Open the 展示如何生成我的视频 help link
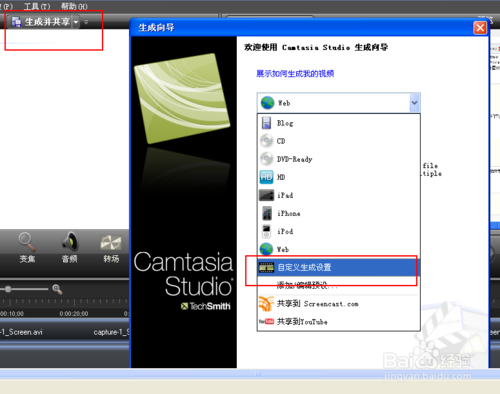500x394 pixels. click(x=295, y=74)
